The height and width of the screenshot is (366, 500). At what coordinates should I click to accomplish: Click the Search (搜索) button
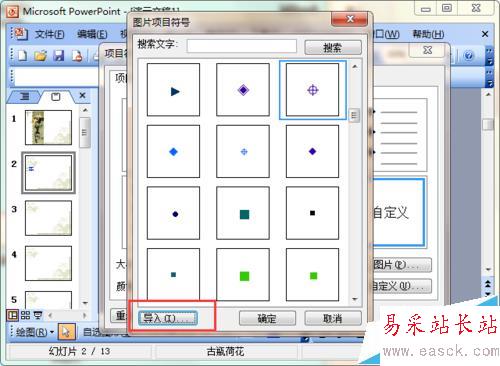tap(333, 47)
